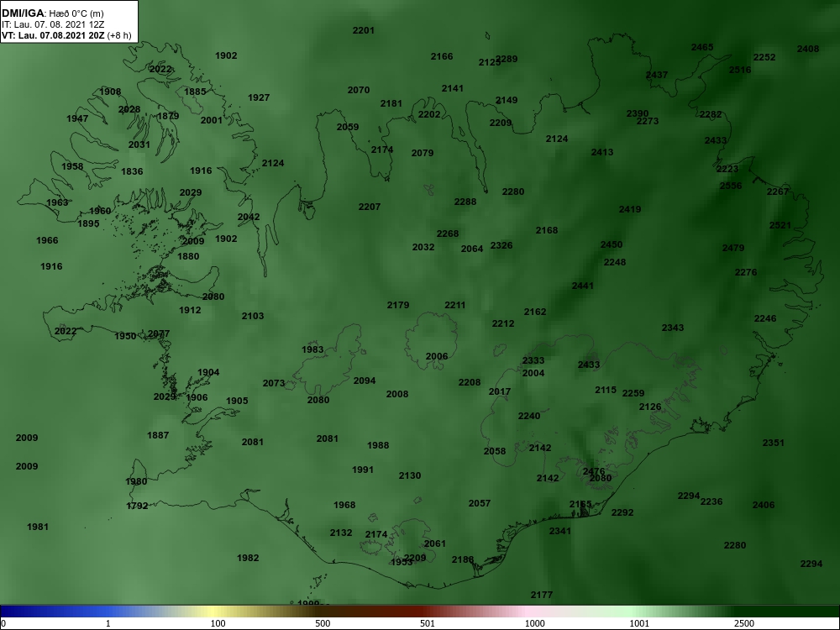
Task: Click the 2441 height value
Action: click(582, 286)
